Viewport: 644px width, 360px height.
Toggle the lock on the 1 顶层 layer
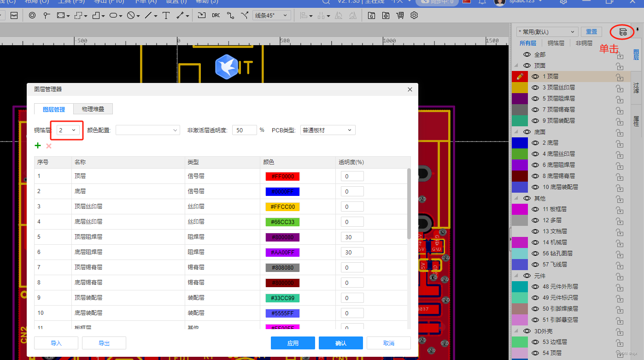(x=620, y=76)
